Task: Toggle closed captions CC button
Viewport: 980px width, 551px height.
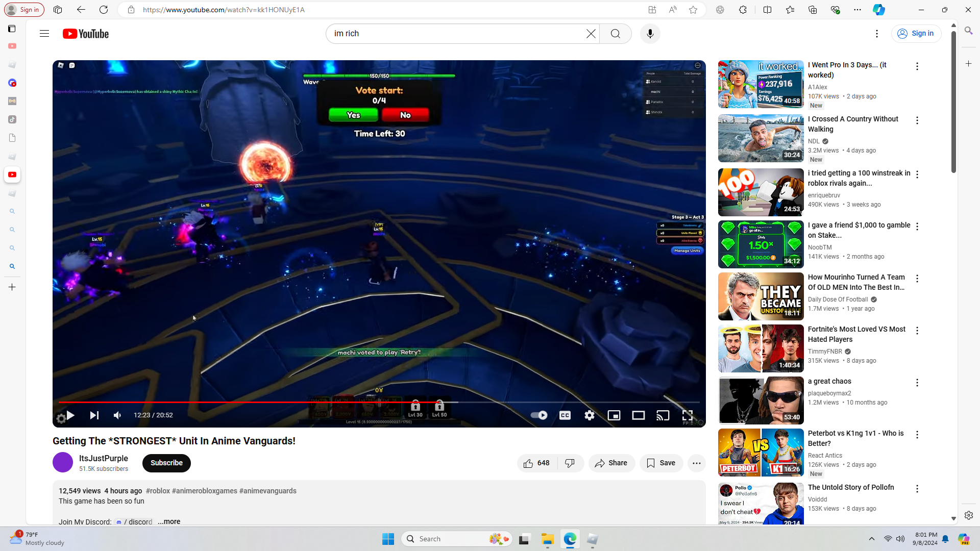Action: [565, 415]
